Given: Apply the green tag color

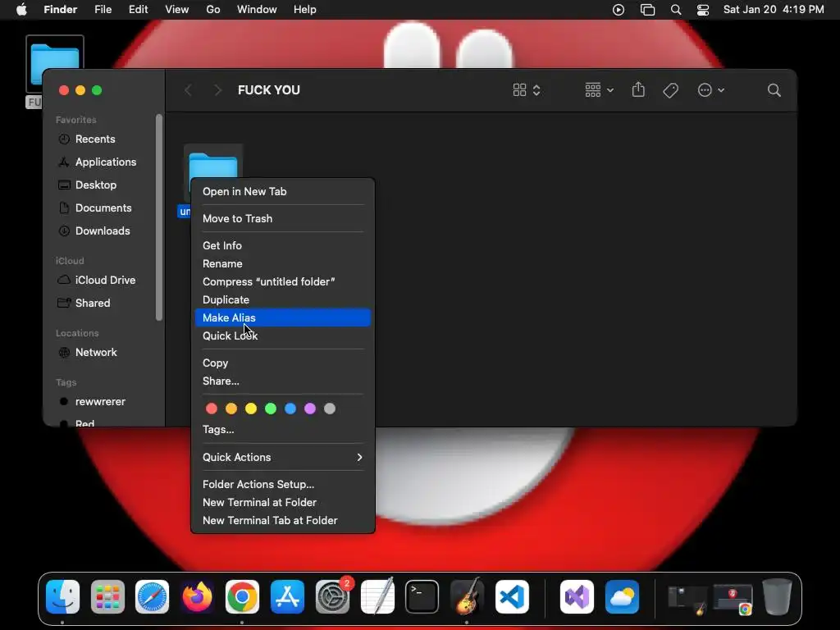Looking at the screenshot, I should pos(271,409).
